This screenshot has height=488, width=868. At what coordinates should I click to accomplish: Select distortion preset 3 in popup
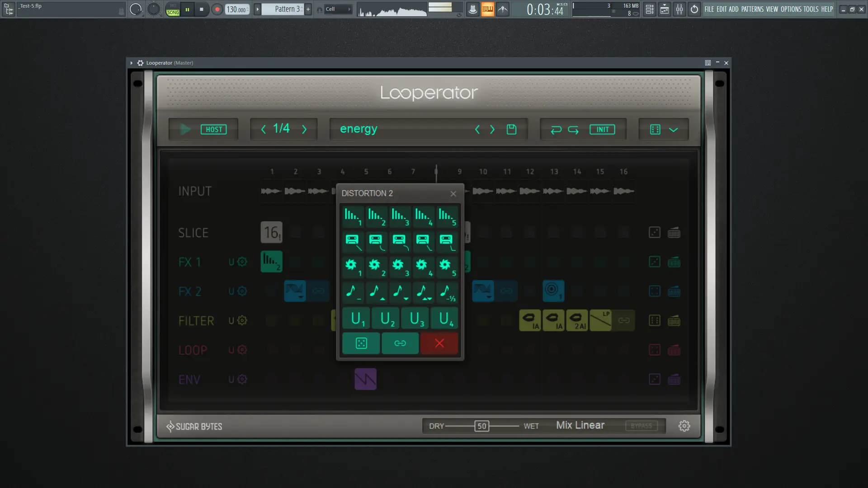tap(400, 216)
